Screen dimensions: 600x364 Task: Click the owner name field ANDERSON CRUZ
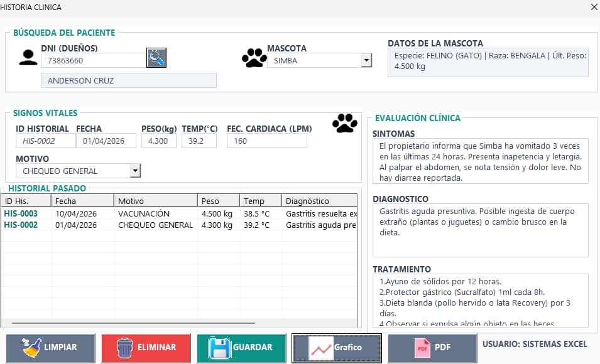click(x=129, y=80)
